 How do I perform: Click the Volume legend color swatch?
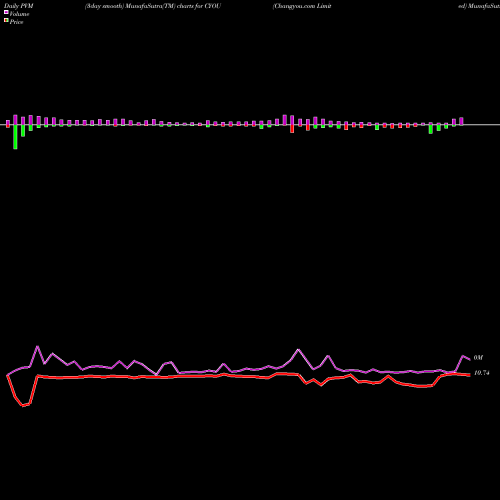[6, 12]
